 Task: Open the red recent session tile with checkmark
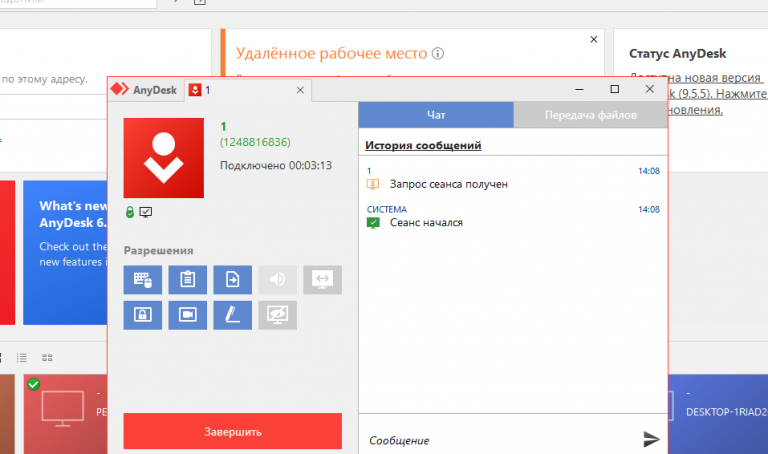point(65,414)
